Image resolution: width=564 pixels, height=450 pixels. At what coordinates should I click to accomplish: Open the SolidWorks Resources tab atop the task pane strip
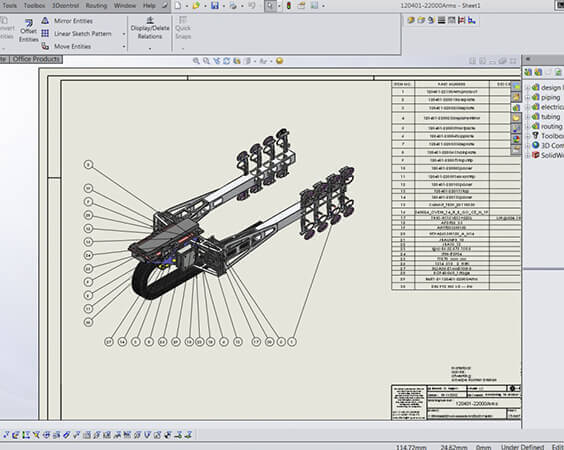tap(516, 86)
